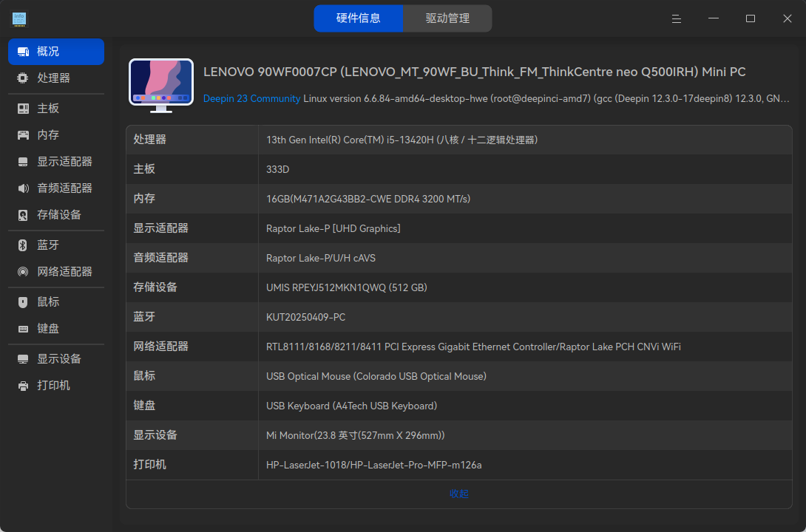806x532 pixels.
Task: Minimize the device manager window
Action: (x=714, y=19)
